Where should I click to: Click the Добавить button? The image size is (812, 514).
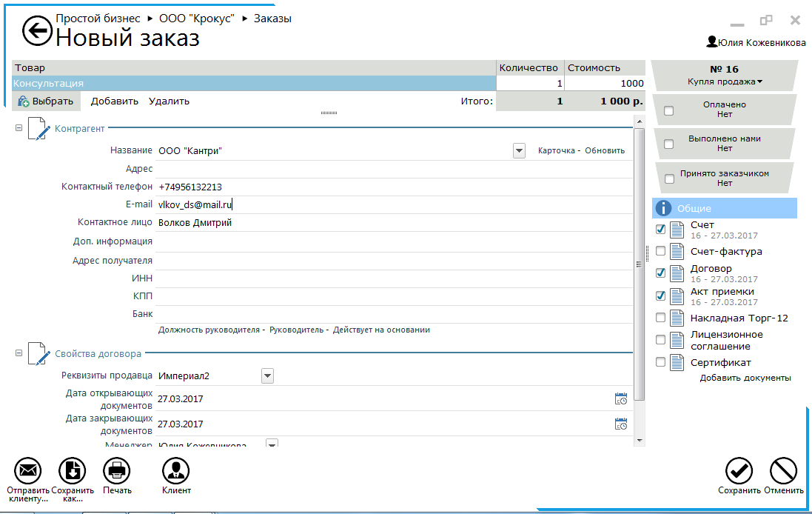pos(115,101)
